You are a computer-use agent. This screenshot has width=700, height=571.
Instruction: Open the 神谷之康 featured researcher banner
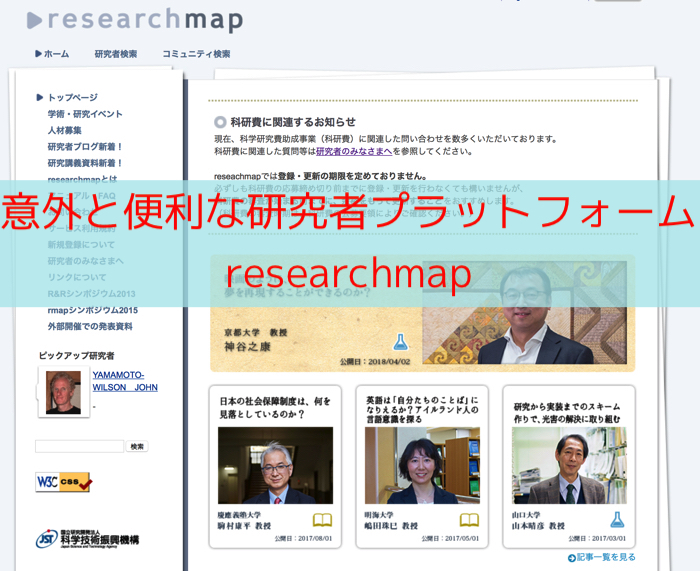pos(422,313)
